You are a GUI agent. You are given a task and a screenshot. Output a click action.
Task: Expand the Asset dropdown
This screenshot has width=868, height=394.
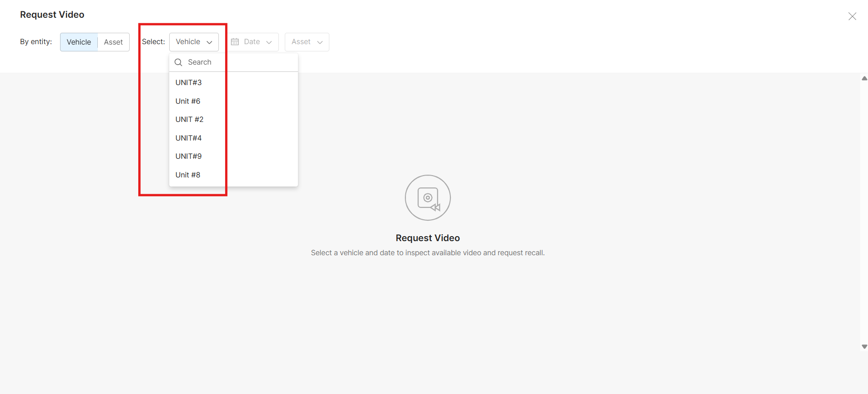point(307,42)
